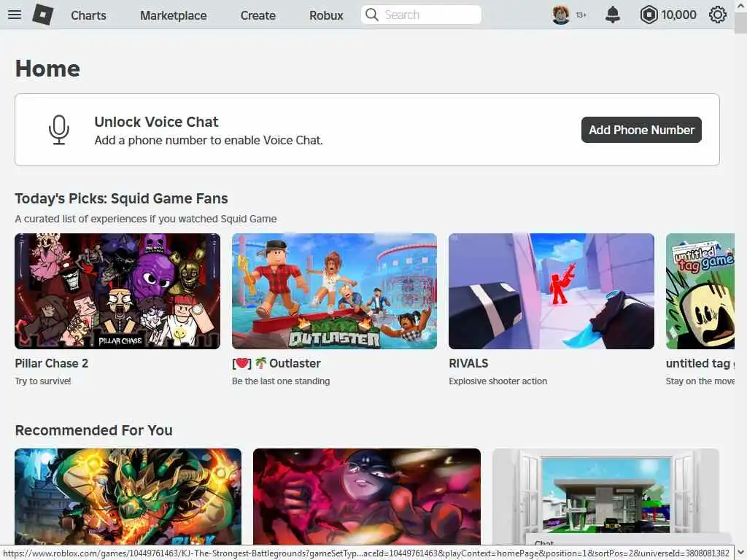Open the untitled tag game thumbnail
The image size is (747, 560).
[x=700, y=291]
